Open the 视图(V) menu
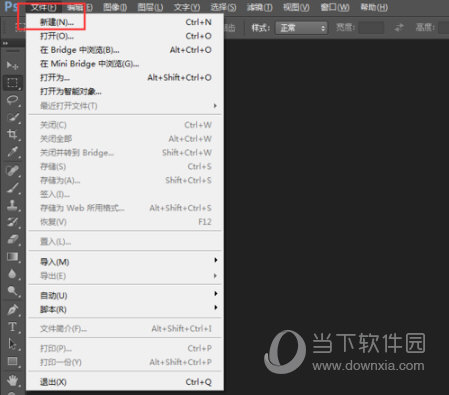The width and height of the screenshot is (449, 395). 296,7
